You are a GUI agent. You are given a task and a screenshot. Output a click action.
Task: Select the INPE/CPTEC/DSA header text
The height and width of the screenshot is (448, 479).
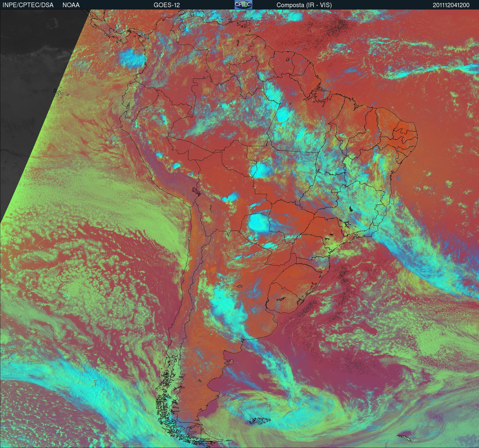click(x=28, y=5)
